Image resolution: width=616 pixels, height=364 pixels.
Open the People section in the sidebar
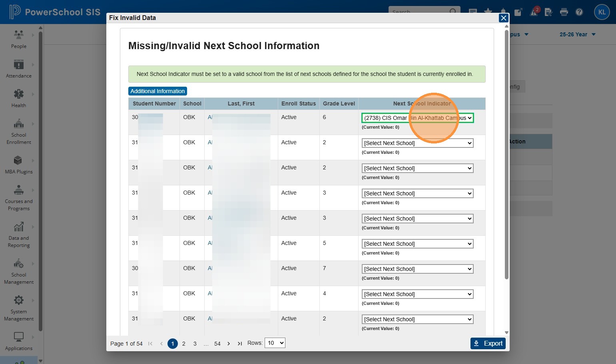pos(19,39)
